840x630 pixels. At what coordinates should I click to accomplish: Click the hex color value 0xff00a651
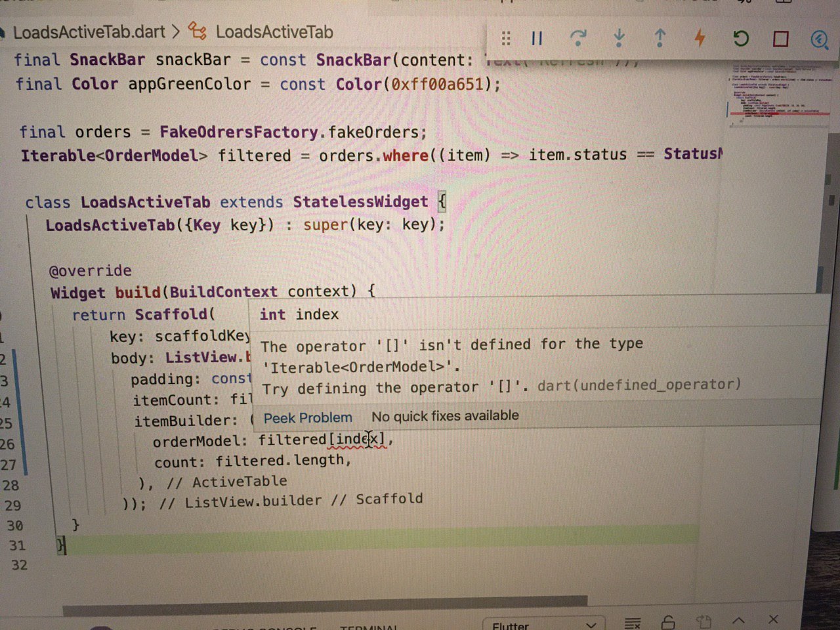(437, 85)
